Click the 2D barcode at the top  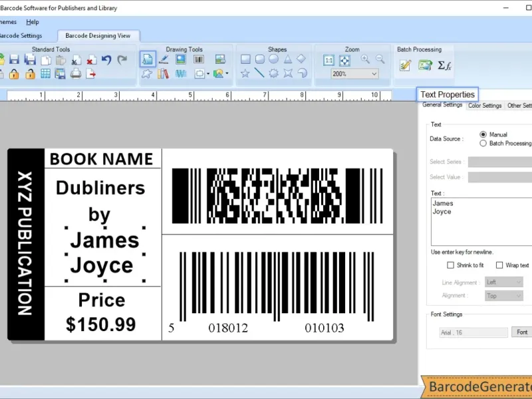pyautogui.click(x=277, y=196)
